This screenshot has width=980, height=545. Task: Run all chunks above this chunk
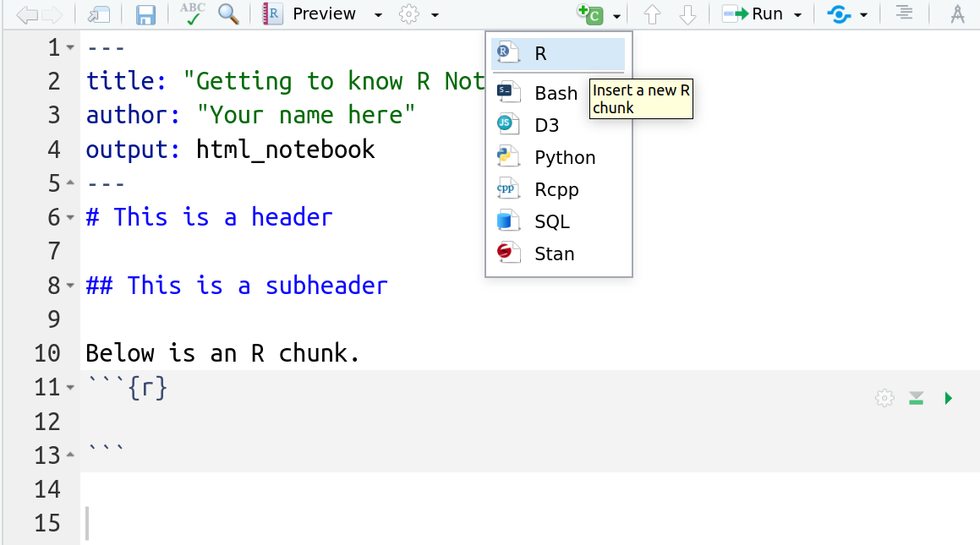click(x=917, y=398)
